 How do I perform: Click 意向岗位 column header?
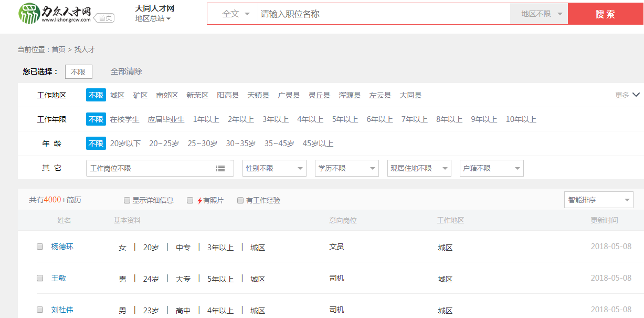point(343,220)
